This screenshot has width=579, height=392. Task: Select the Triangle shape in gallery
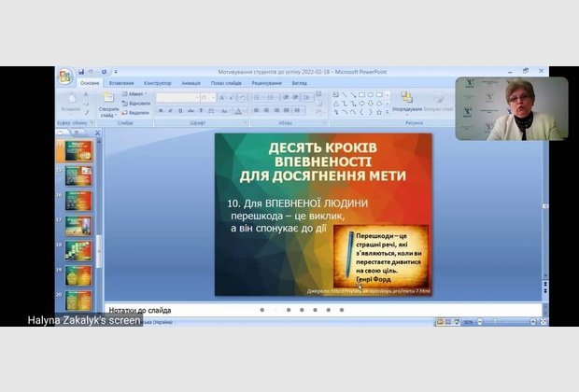point(336,104)
